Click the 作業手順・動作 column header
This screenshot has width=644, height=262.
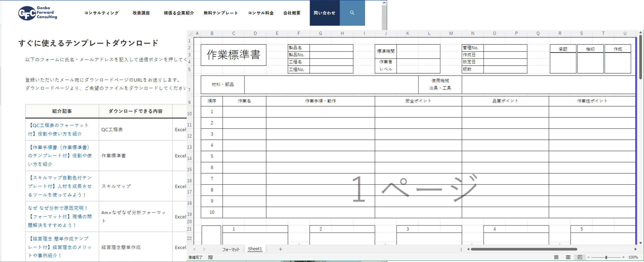coord(320,101)
